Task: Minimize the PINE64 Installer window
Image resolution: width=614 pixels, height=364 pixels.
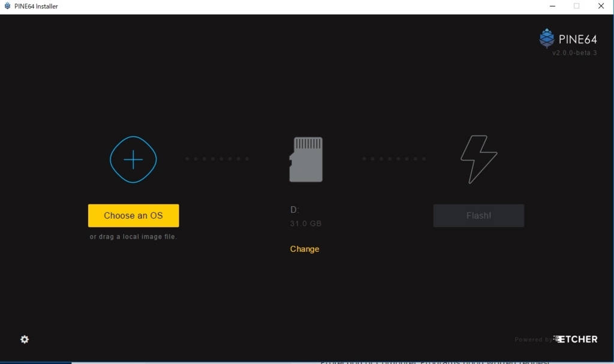Action: (x=552, y=6)
